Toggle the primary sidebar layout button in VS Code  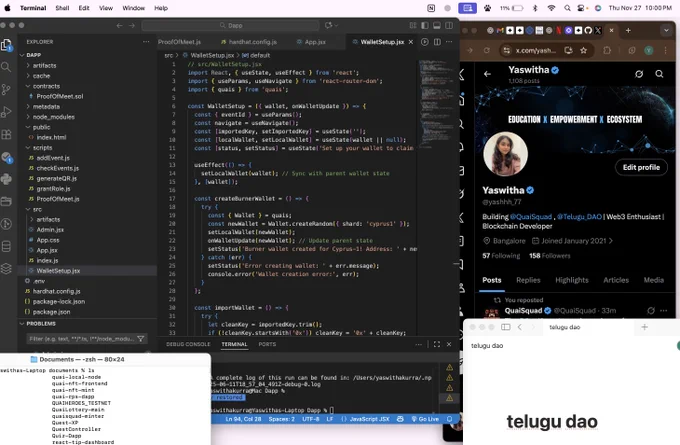425,26
